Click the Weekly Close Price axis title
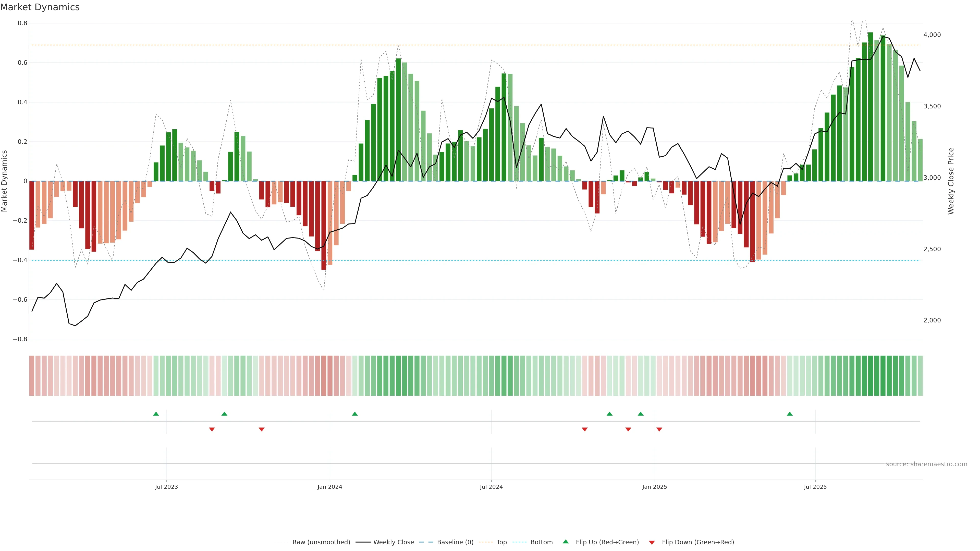Screen dimensions: 980x551 [x=951, y=181]
